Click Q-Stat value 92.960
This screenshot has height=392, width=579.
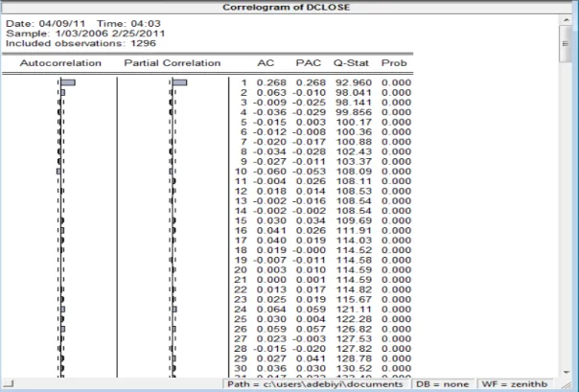(x=354, y=82)
